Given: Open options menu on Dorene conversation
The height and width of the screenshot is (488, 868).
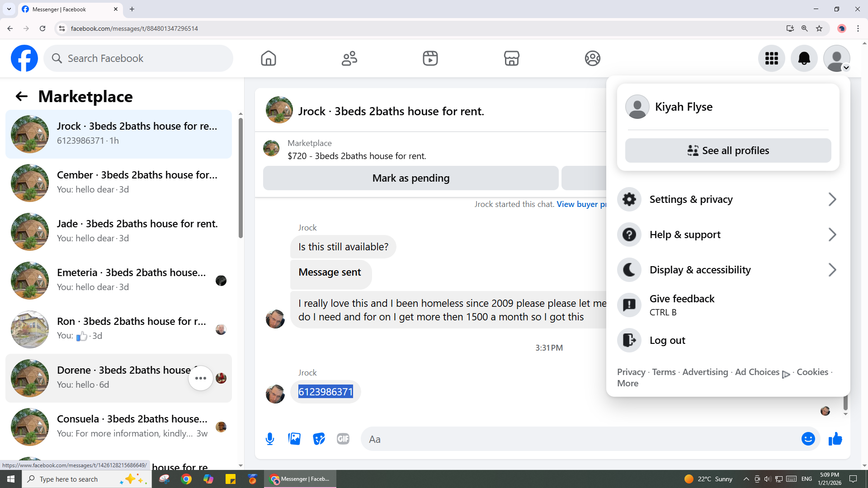Looking at the screenshot, I should coord(201,378).
